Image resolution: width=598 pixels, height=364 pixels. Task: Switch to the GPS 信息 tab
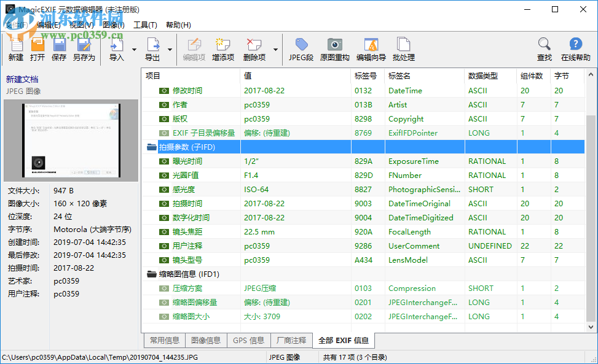(248, 340)
